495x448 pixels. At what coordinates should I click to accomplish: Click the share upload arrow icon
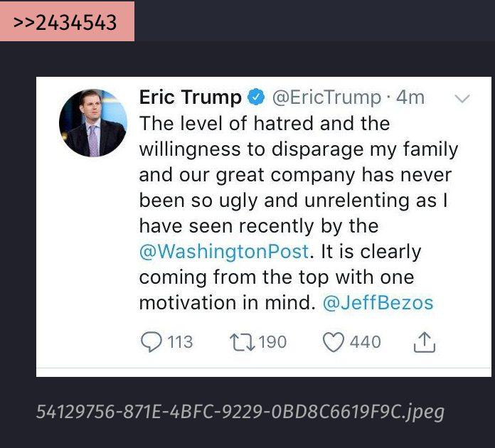[x=425, y=342]
